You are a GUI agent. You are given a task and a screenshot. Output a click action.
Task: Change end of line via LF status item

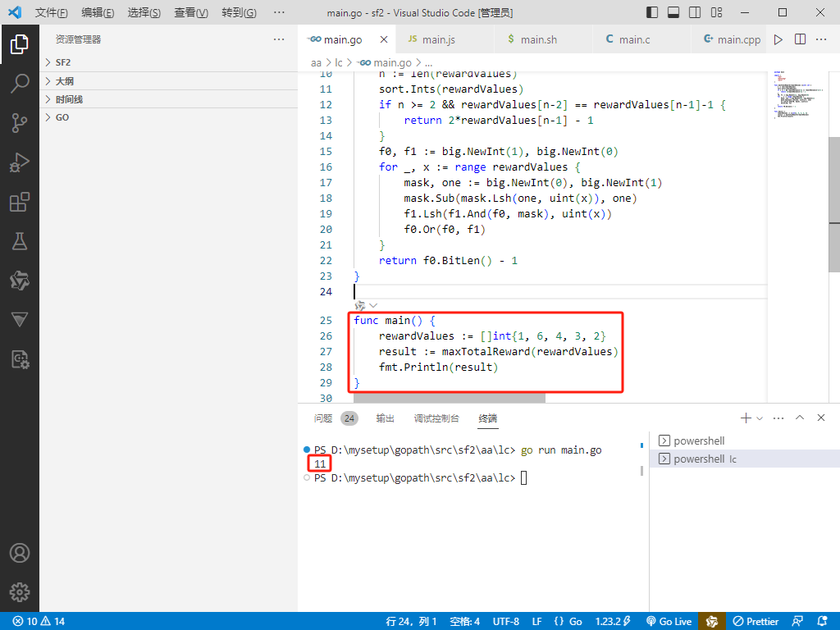(536, 622)
